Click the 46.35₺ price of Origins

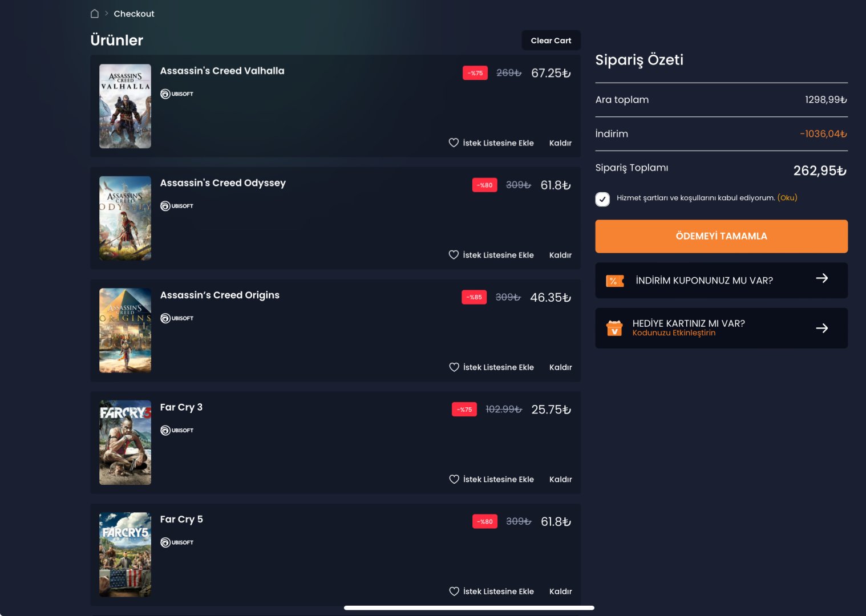click(x=551, y=297)
